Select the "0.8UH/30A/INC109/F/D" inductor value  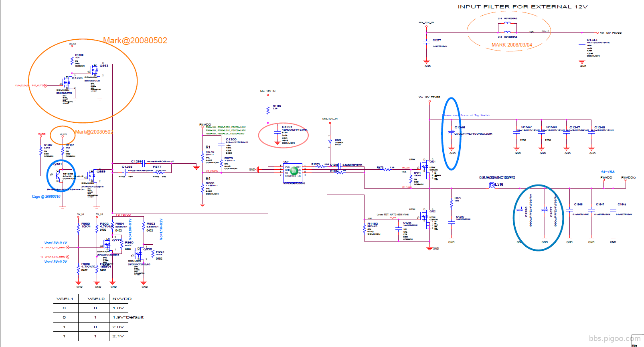[497, 178]
